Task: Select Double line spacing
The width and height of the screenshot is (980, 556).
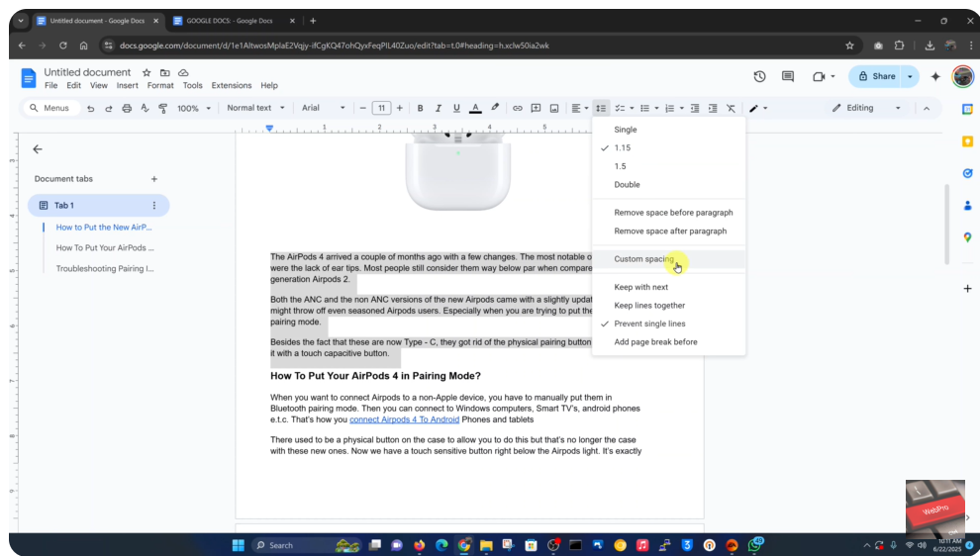Action: point(669,185)
